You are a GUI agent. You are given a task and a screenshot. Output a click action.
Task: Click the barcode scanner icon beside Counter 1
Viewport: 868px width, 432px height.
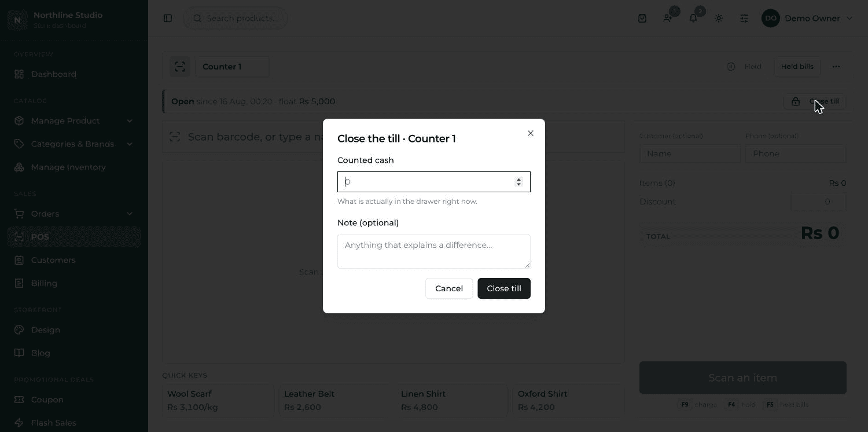point(180,67)
